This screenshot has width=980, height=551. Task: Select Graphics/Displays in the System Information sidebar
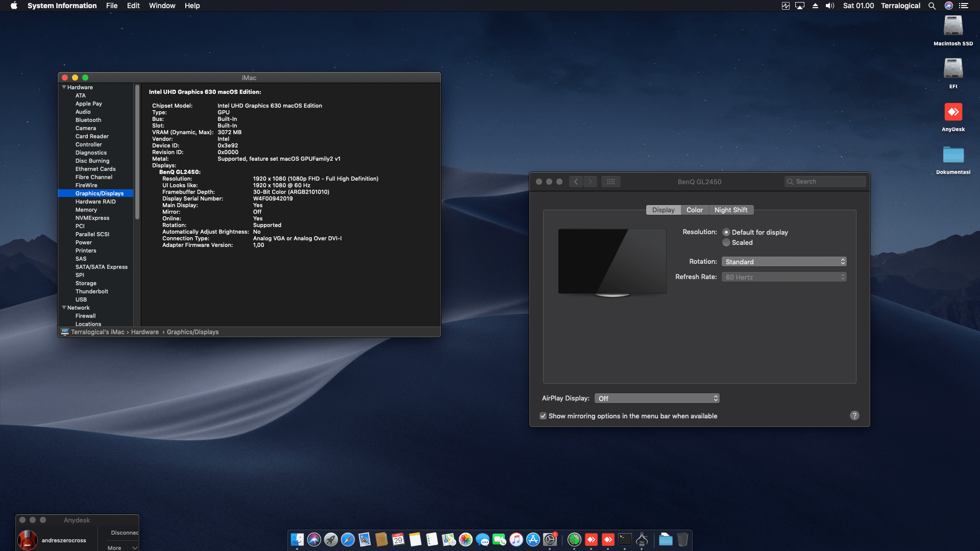pos(99,193)
